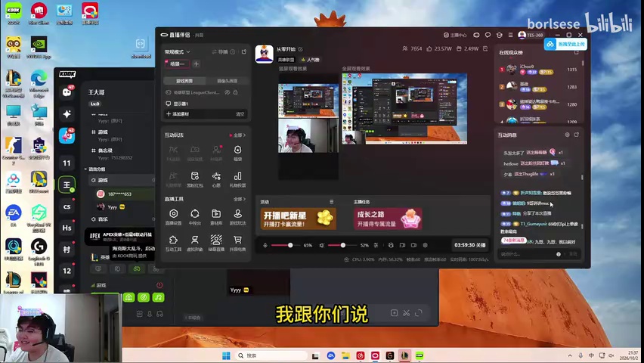
Task: Select 场景一 scene tab
Action: click(x=177, y=64)
